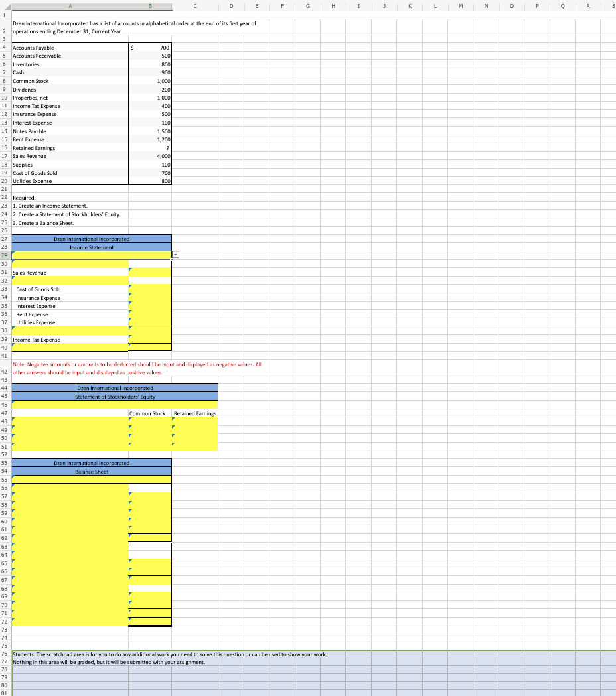
Task: Select yellow amount cell for Insurance Expense
Action: click(150, 297)
